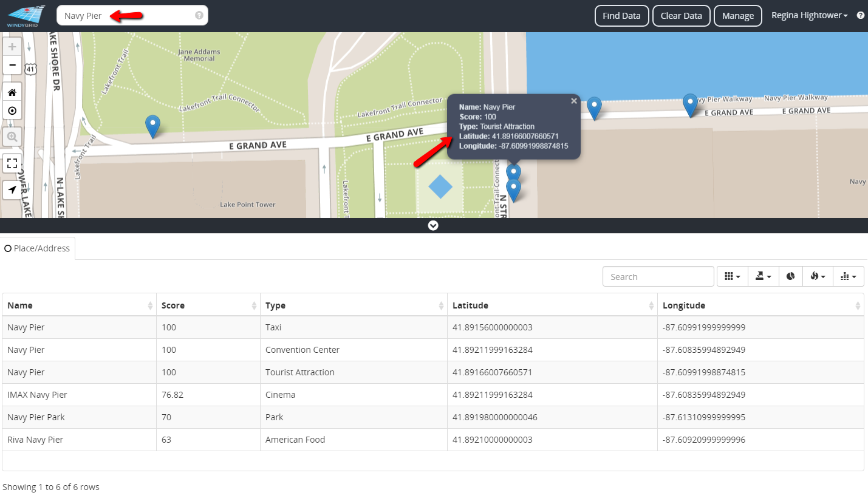
Task: Click score value 63
Action: tap(167, 440)
